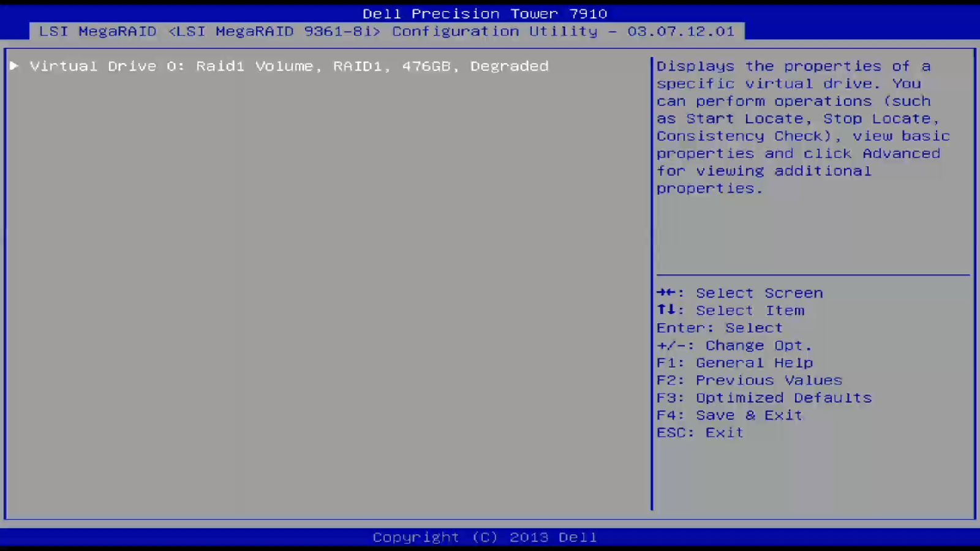Select Virtual Drive 0: Raid1 Volume
Screen dimensions: 980x551
click(245, 66)
